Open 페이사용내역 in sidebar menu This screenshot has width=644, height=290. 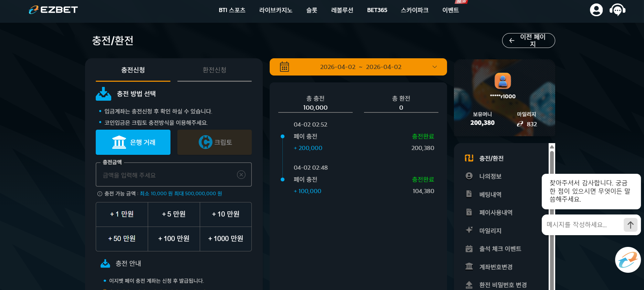coord(496,212)
